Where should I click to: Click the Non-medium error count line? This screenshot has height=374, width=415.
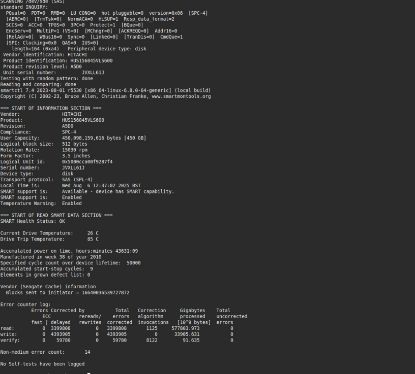(45, 352)
